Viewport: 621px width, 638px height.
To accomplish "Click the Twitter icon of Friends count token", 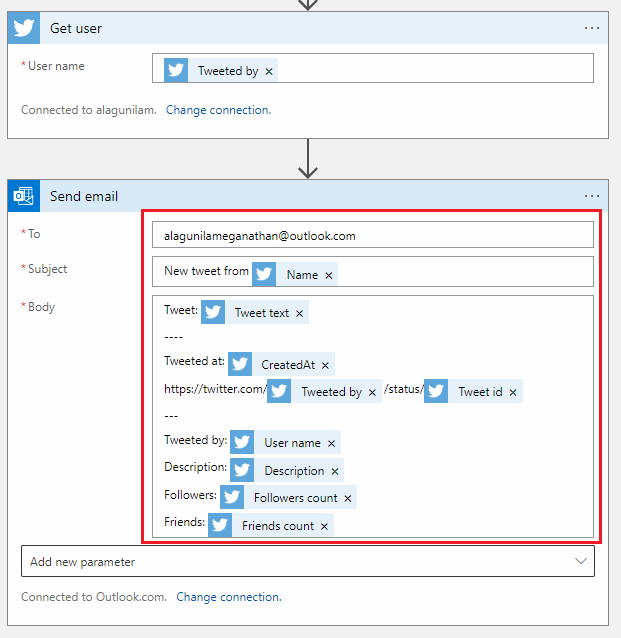I will [x=220, y=525].
